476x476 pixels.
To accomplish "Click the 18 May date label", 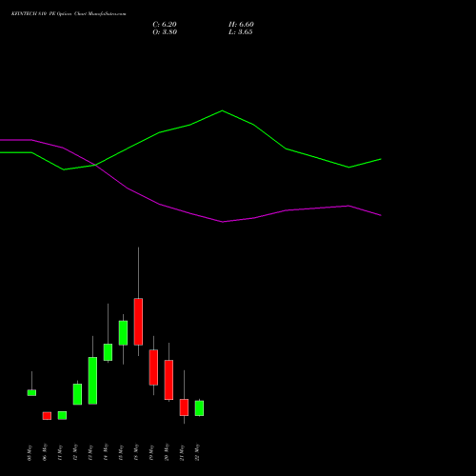I will click(136, 452).
